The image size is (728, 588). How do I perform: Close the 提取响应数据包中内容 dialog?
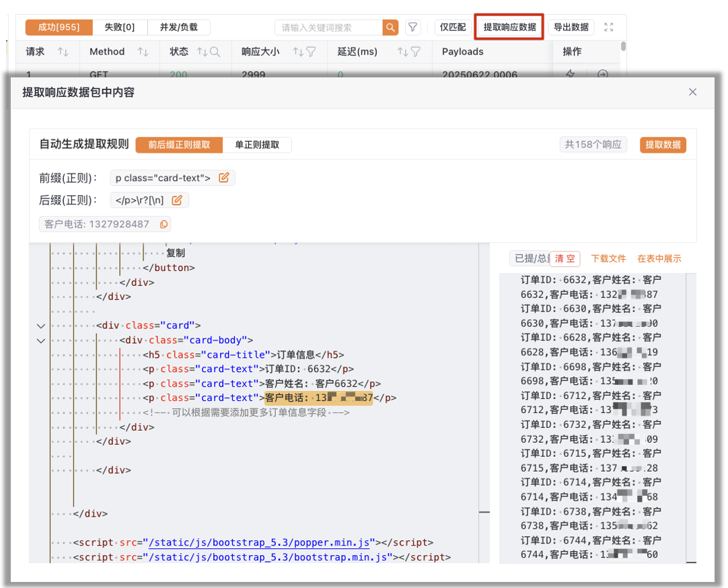(x=693, y=92)
